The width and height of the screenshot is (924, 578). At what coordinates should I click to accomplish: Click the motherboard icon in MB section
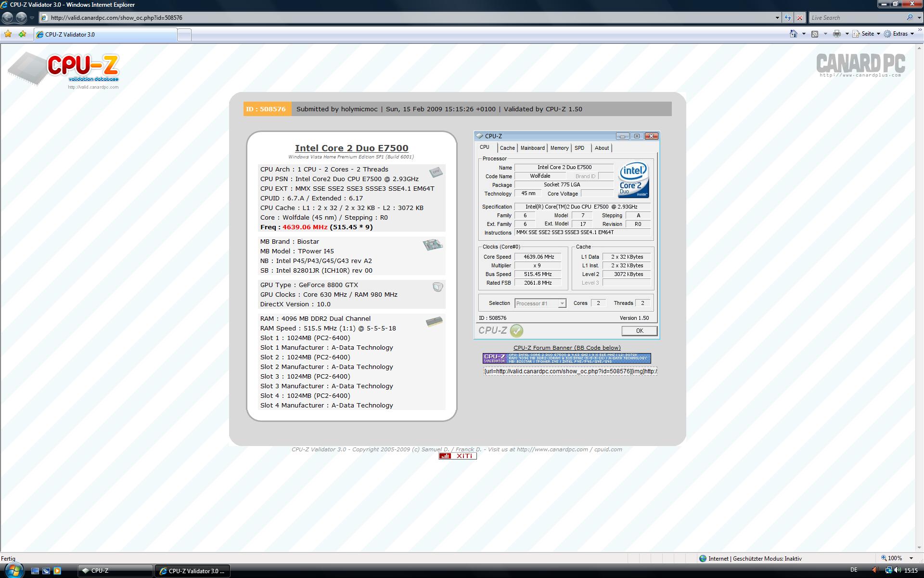coord(433,245)
